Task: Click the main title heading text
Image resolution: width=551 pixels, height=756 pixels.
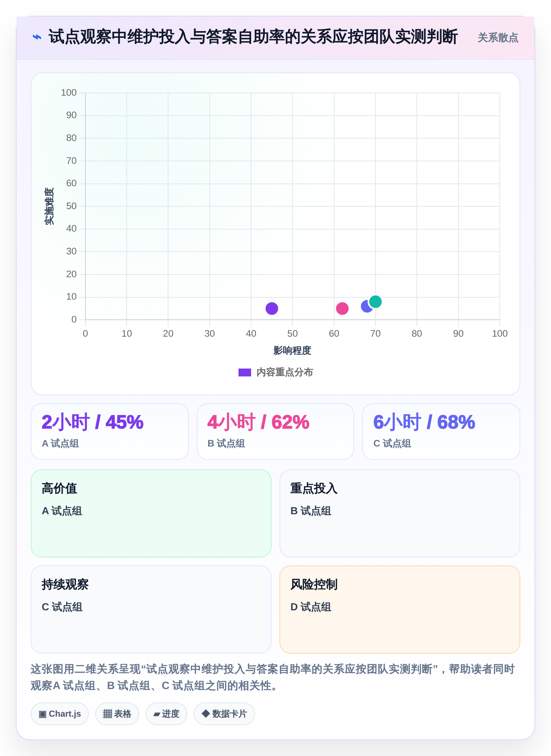Action: (x=253, y=37)
